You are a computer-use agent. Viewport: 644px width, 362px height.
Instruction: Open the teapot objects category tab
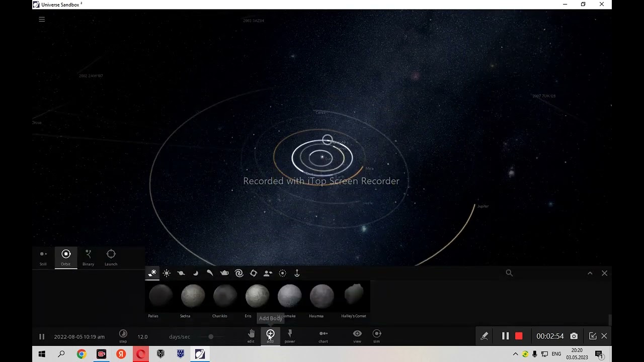[224, 273]
